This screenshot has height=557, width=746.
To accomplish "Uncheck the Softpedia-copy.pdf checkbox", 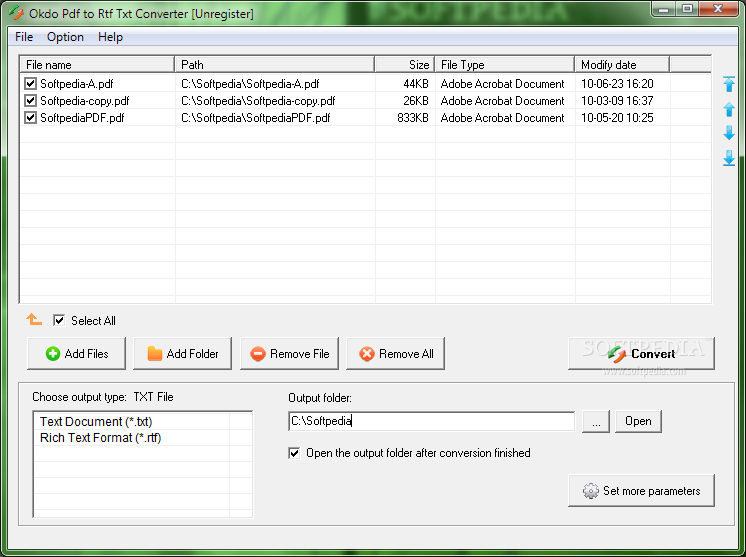I will (x=30, y=101).
